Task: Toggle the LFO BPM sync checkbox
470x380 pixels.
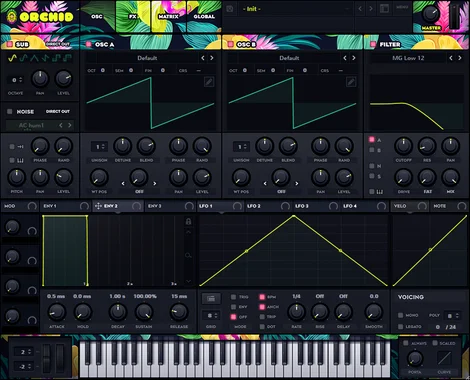Action: click(x=262, y=297)
